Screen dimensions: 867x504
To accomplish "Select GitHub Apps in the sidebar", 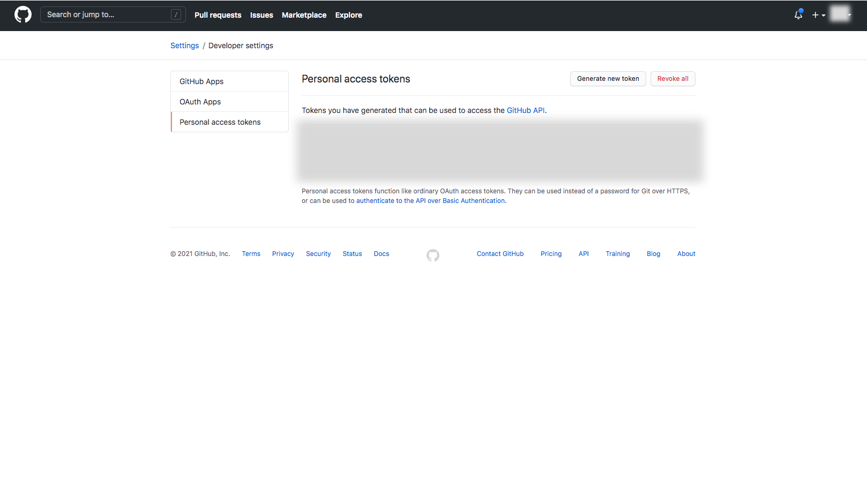I will pyautogui.click(x=229, y=81).
